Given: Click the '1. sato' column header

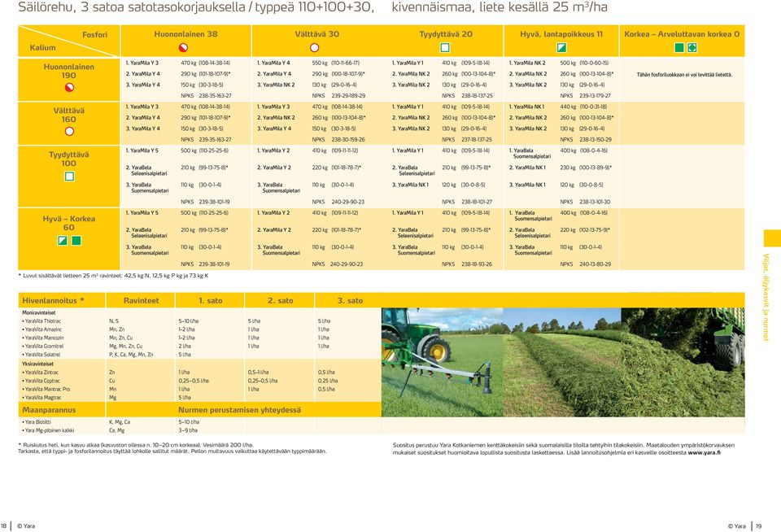Looking at the screenshot, I should (x=210, y=300).
